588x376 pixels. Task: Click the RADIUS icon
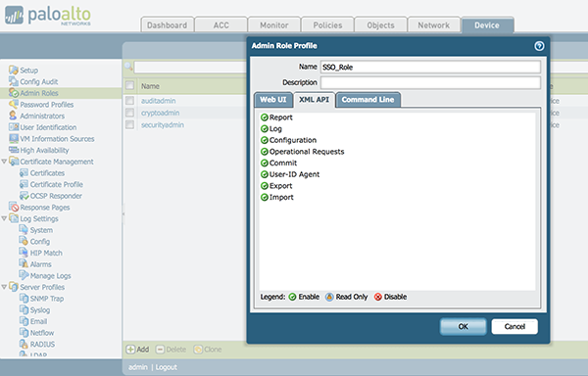tap(24, 344)
